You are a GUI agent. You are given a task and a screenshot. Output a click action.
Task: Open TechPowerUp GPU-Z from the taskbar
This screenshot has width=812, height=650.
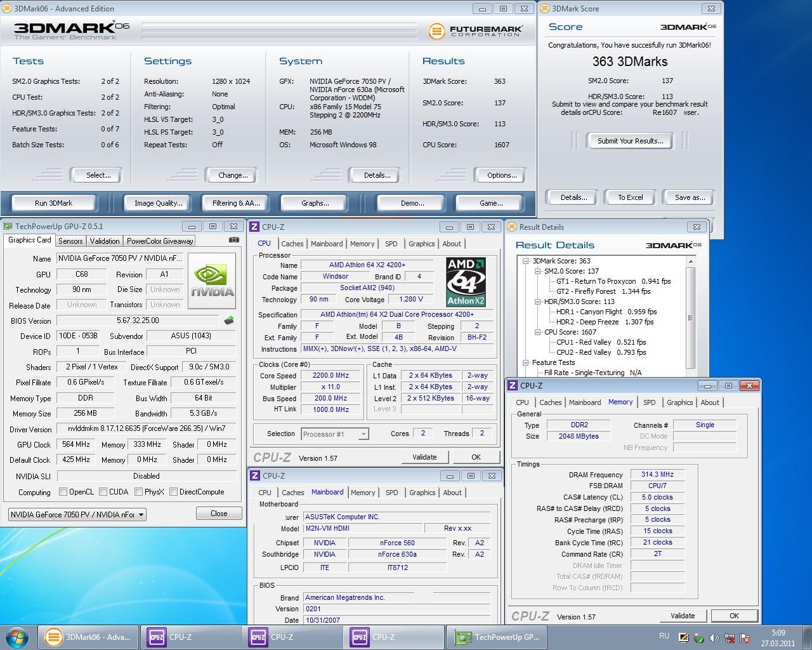point(497,637)
